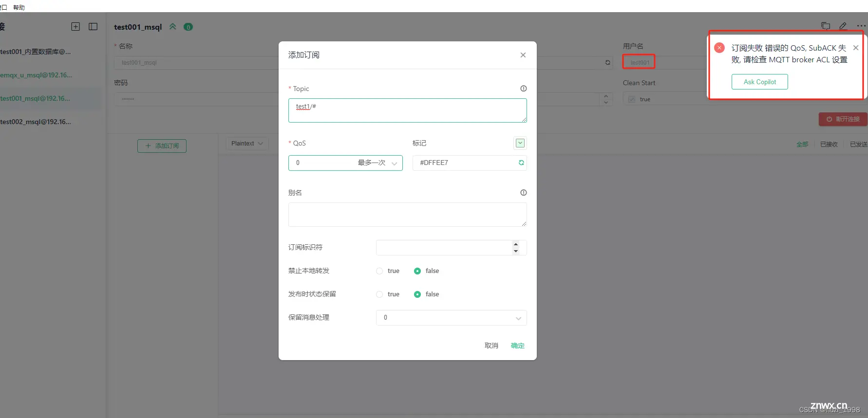This screenshot has height=418, width=868.
Task: Show all messages tab
Action: 802,145
